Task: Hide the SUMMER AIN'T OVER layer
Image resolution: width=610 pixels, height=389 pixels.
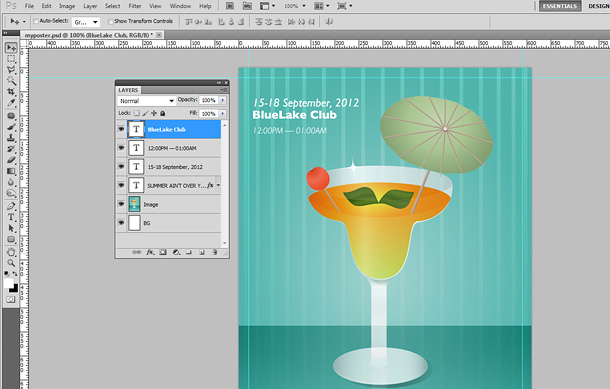Action: [121, 186]
